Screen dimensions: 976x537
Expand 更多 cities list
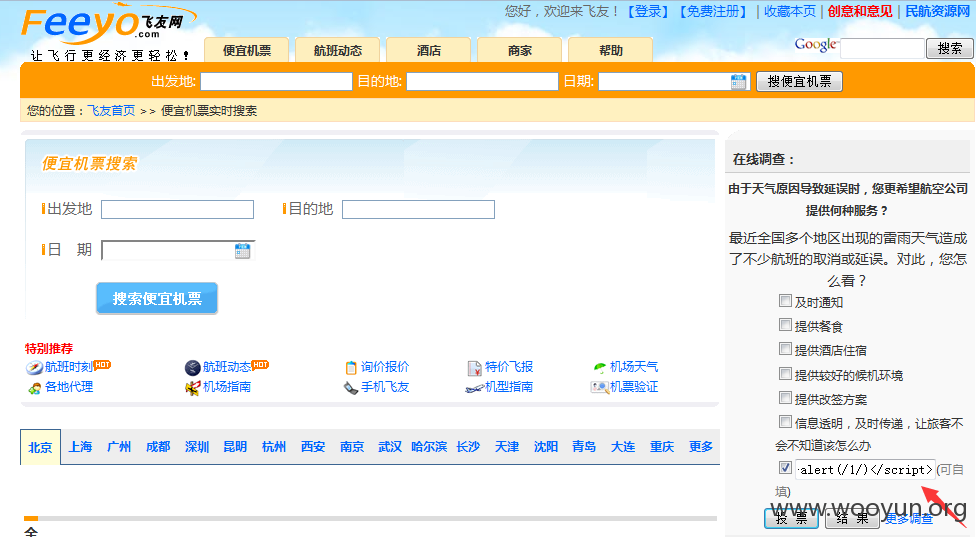tap(701, 447)
